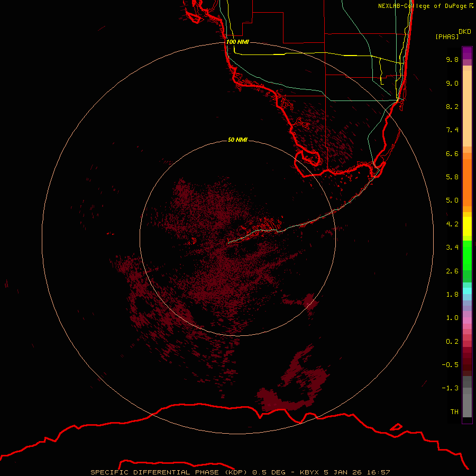The height and width of the screenshot is (476, 476).
Task: Click the TH threshold label on the scale
Action: (454, 412)
